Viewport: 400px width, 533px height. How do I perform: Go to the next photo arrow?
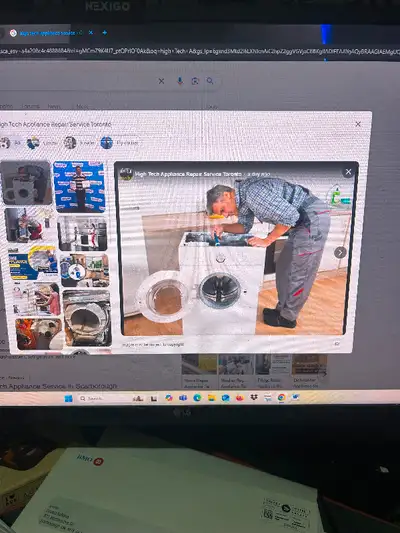(340, 253)
